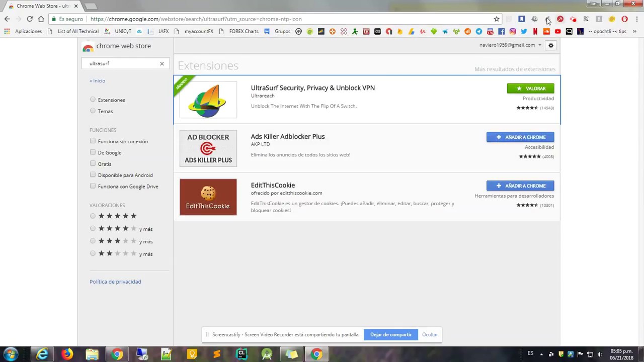
Task: Add EditThisCookie to Chrome
Action: [x=520, y=186]
